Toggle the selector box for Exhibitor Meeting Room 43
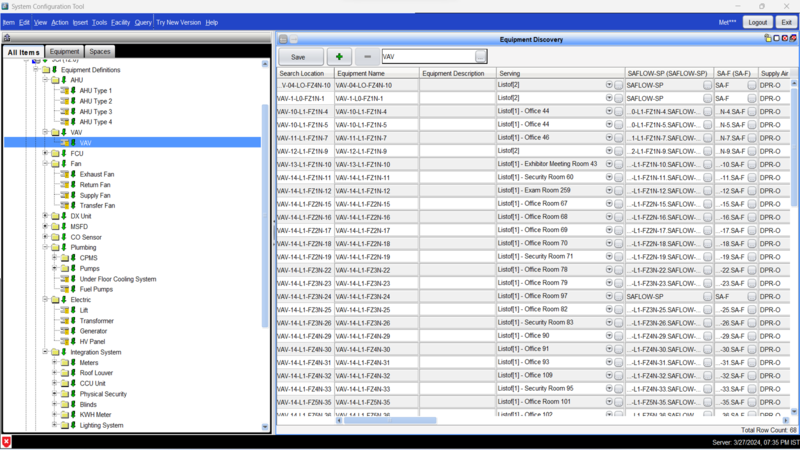800x450 pixels. [619, 164]
